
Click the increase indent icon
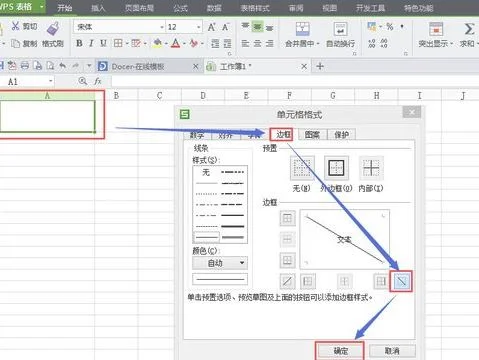(227, 43)
